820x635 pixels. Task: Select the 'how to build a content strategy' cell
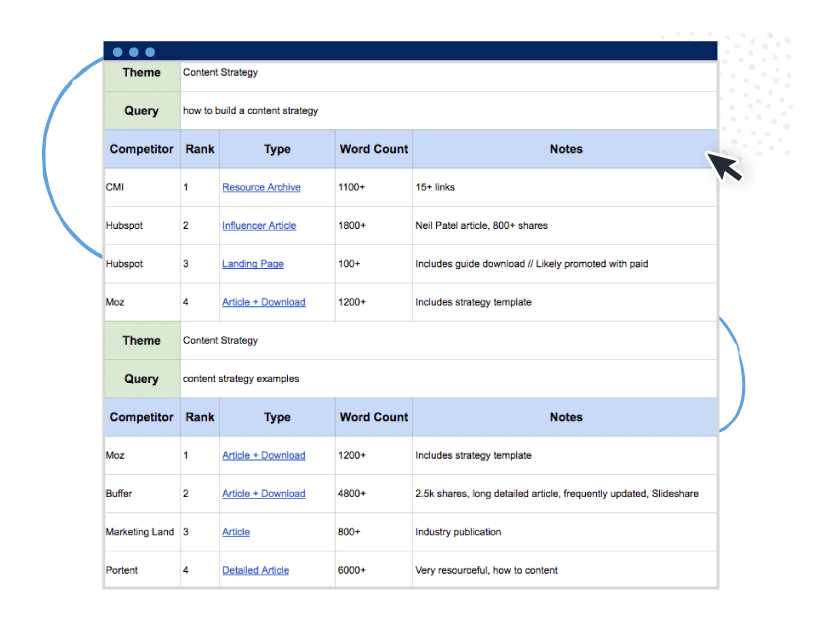[449, 111]
